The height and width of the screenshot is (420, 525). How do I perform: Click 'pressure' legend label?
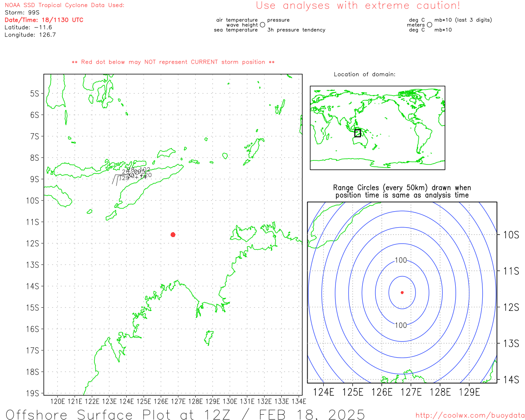[278, 20]
